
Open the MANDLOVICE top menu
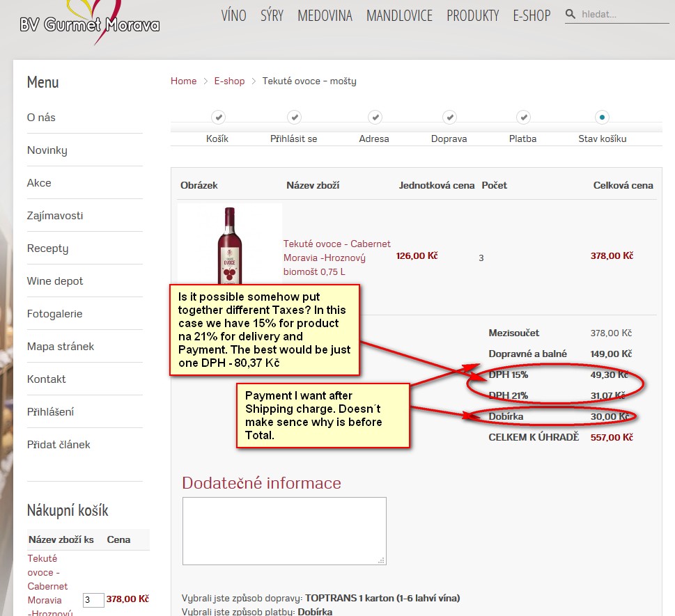399,15
